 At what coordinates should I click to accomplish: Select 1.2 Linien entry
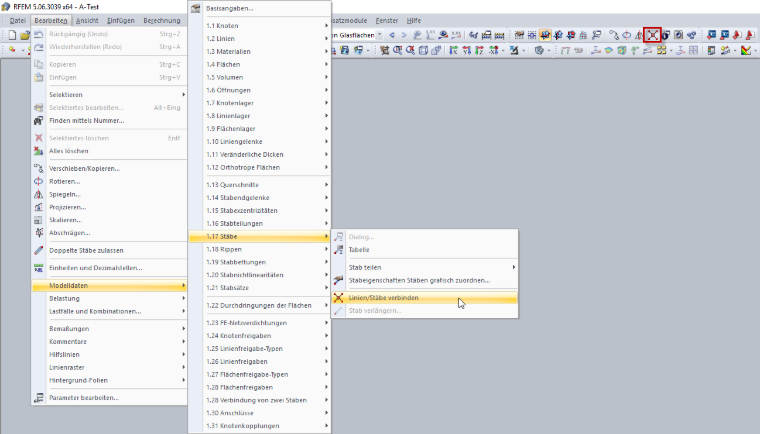(260, 38)
